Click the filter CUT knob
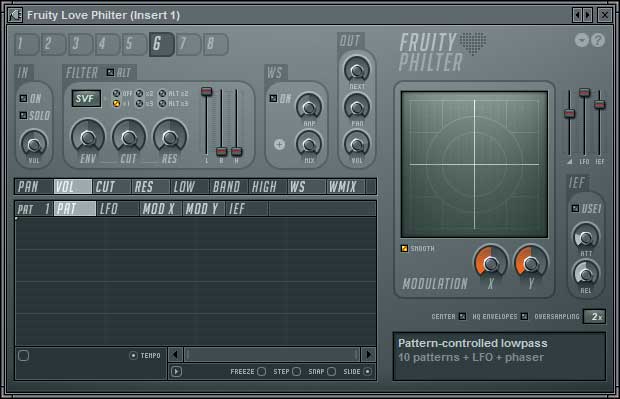This screenshot has height=399, width=620. [x=129, y=137]
